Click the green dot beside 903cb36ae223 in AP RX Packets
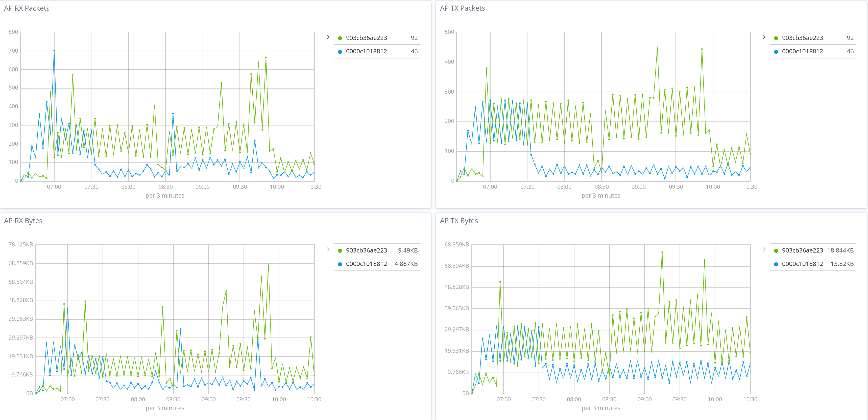This screenshot has width=868, height=420. click(x=340, y=38)
